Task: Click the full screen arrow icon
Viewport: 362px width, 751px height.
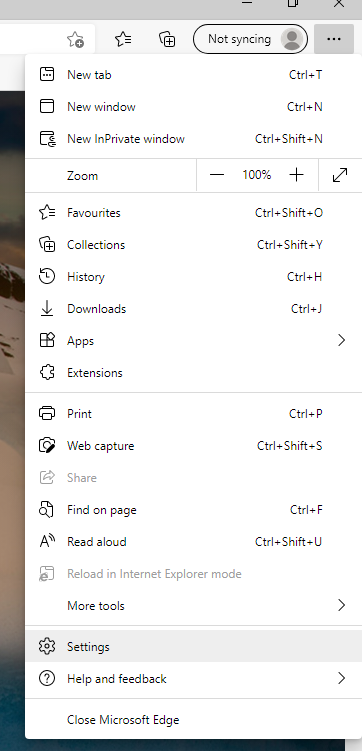Action: coord(340,175)
